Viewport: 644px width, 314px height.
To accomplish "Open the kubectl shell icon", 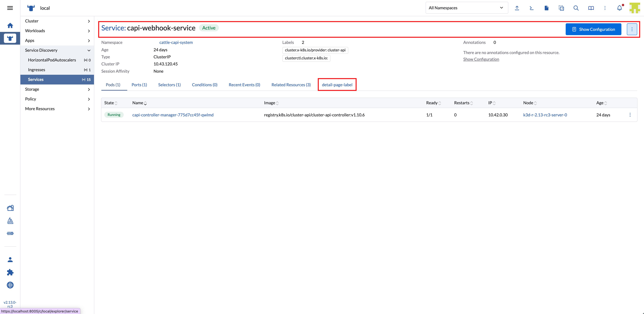I will coord(532,8).
